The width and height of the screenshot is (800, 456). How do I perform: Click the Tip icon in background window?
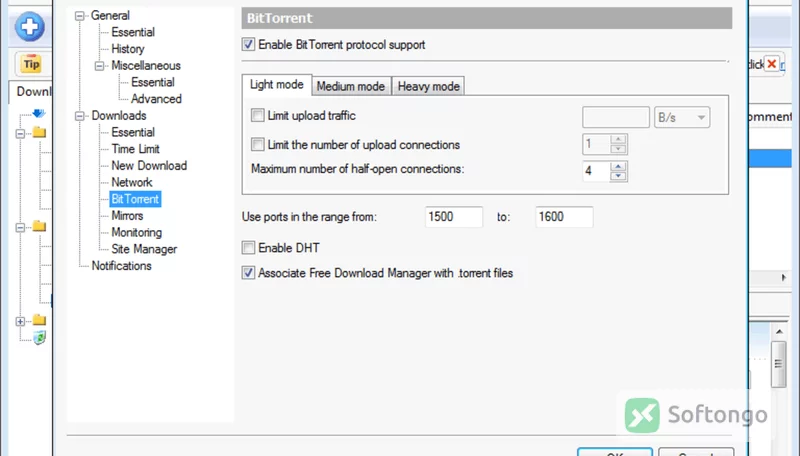[x=31, y=64]
